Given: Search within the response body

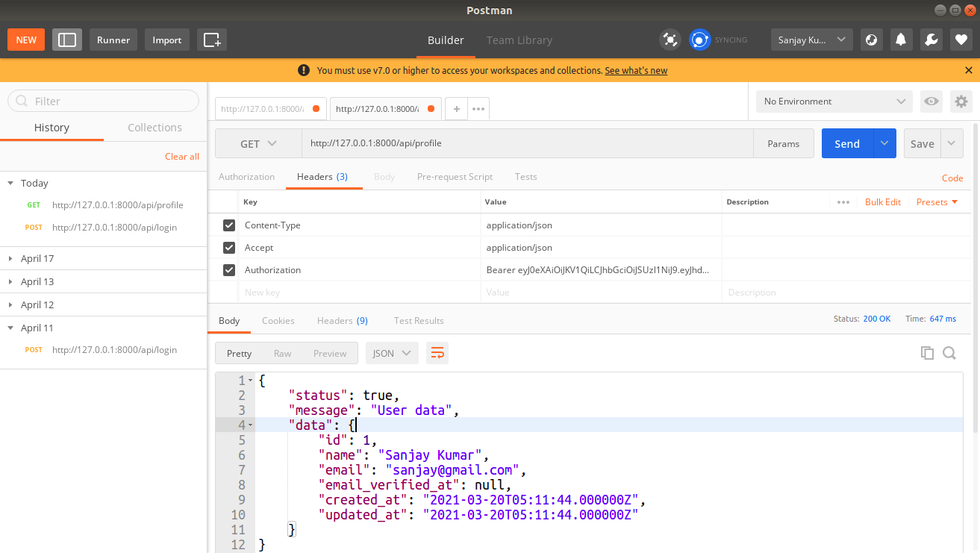Looking at the screenshot, I should click(x=949, y=352).
